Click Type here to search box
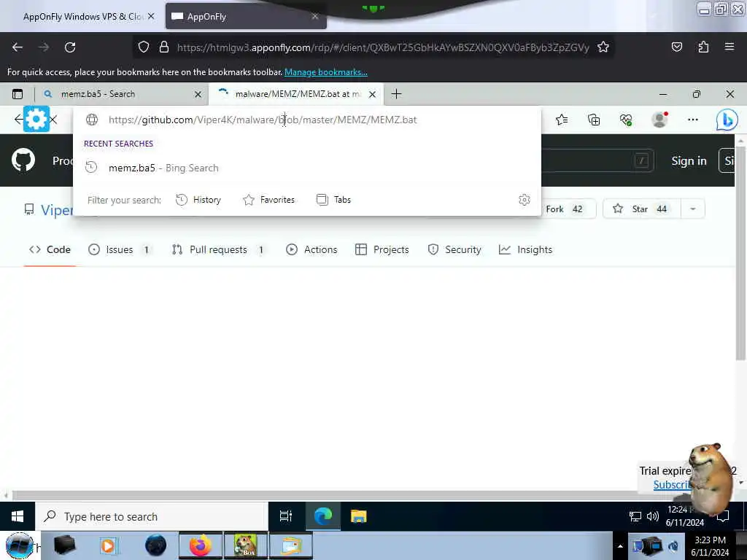 pos(152,516)
